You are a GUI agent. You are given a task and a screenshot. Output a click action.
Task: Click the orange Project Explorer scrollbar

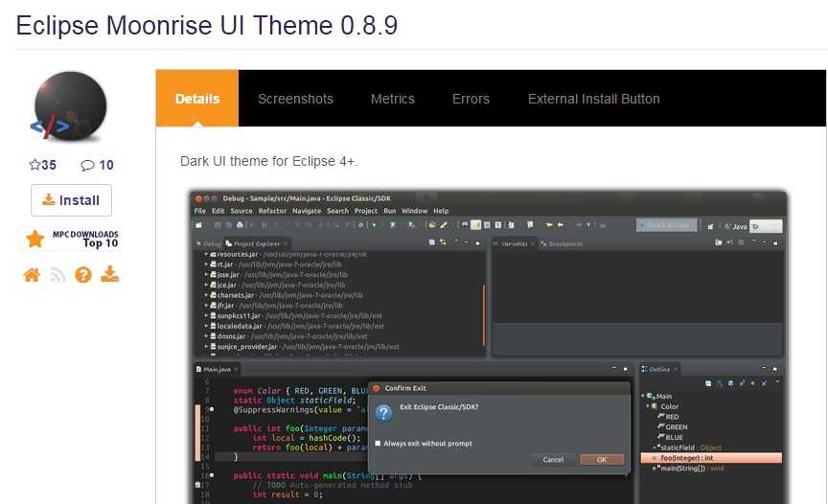483,315
